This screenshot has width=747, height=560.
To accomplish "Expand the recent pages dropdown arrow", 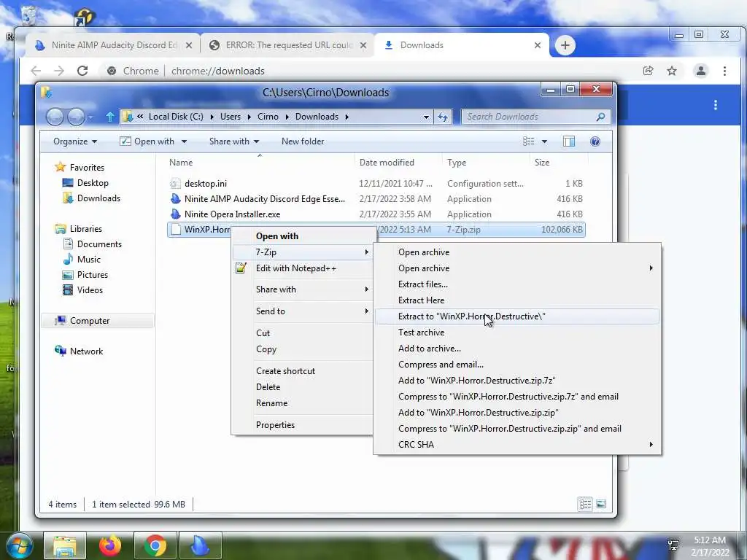I will coord(91,117).
